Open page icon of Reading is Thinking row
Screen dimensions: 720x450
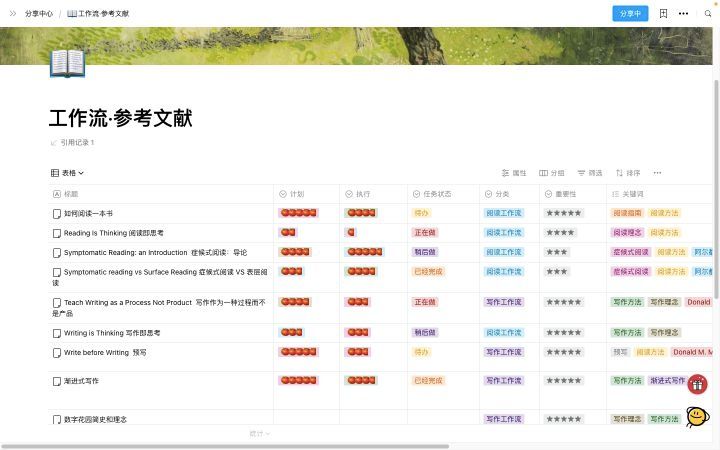click(x=56, y=233)
